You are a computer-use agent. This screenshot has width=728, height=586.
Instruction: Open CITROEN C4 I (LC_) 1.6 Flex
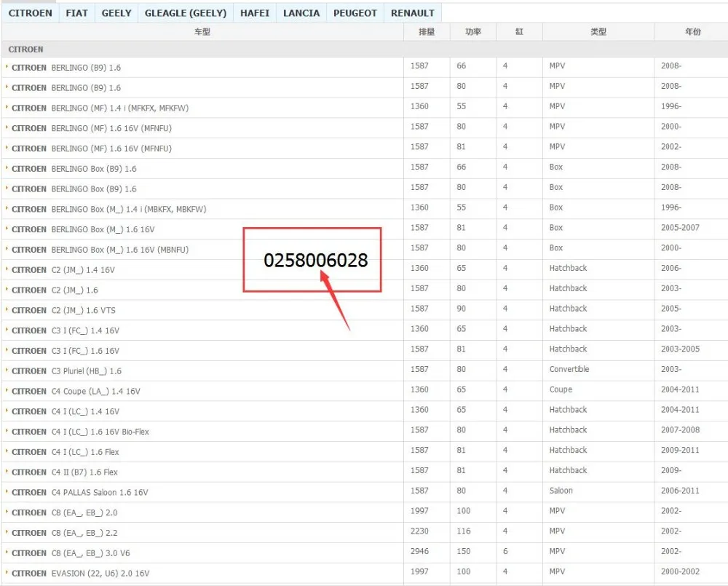pyautogui.click(x=66, y=452)
